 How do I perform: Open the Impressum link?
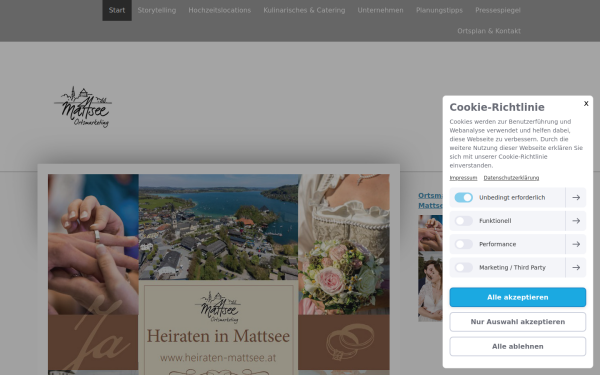click(463, 178)
